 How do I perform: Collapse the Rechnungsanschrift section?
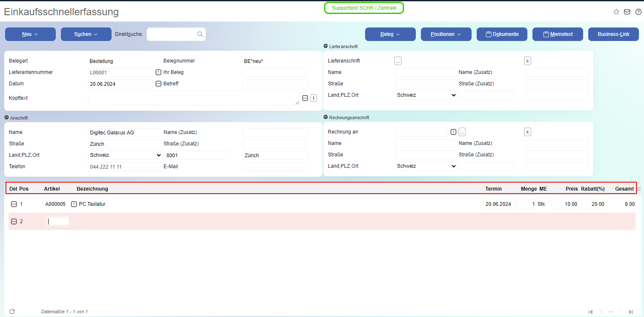click(x=326, y=118)
